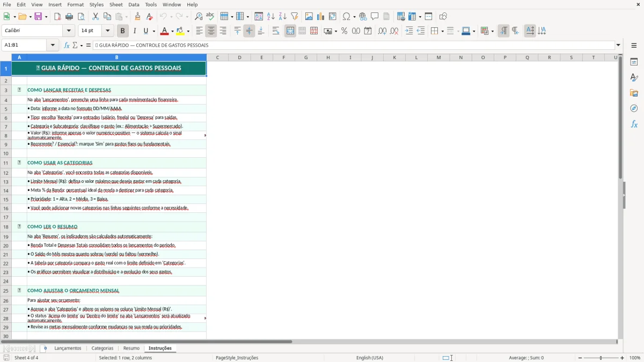Toggle Bold formatting
Screen dimensions: 644x362
coord(122,31)
